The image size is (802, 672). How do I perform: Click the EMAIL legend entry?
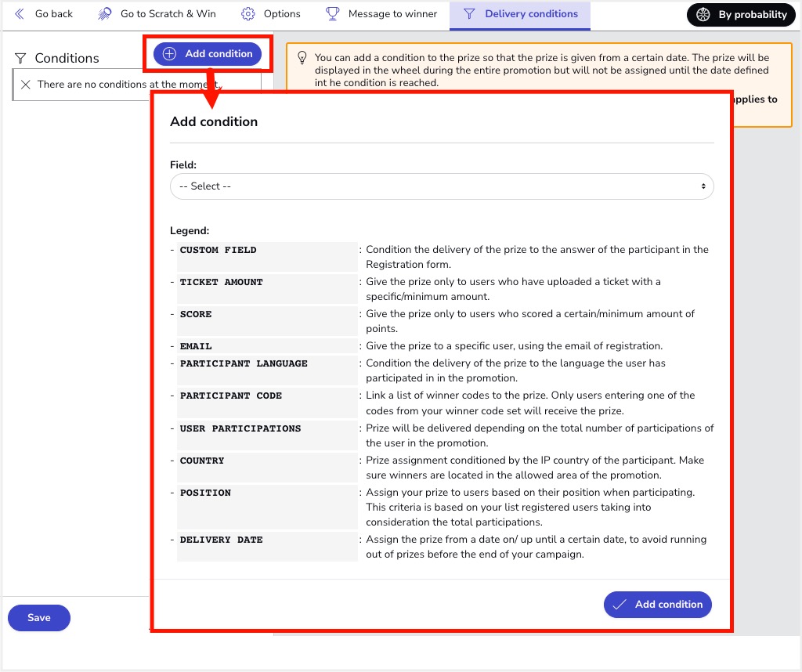coord(196,346)
